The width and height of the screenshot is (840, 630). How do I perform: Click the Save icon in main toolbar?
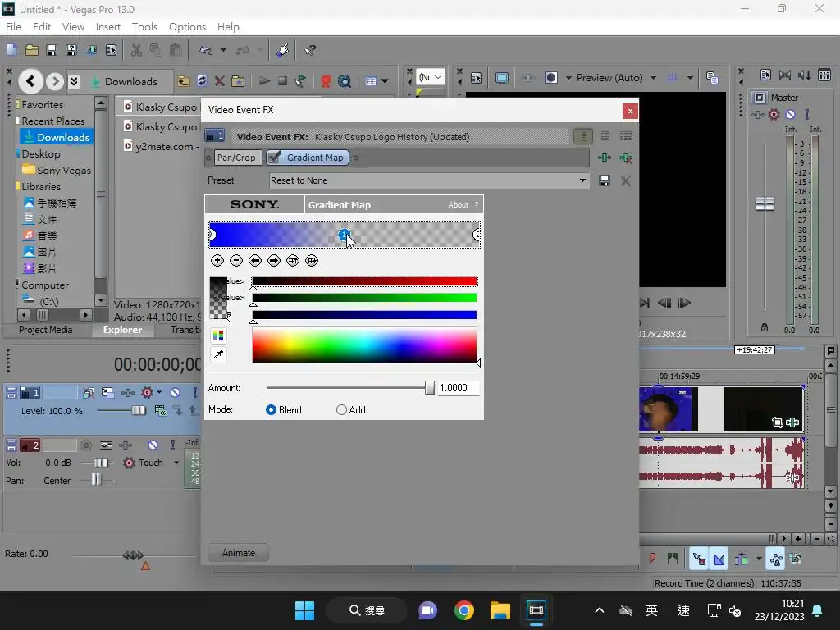(x=52, y=50)
